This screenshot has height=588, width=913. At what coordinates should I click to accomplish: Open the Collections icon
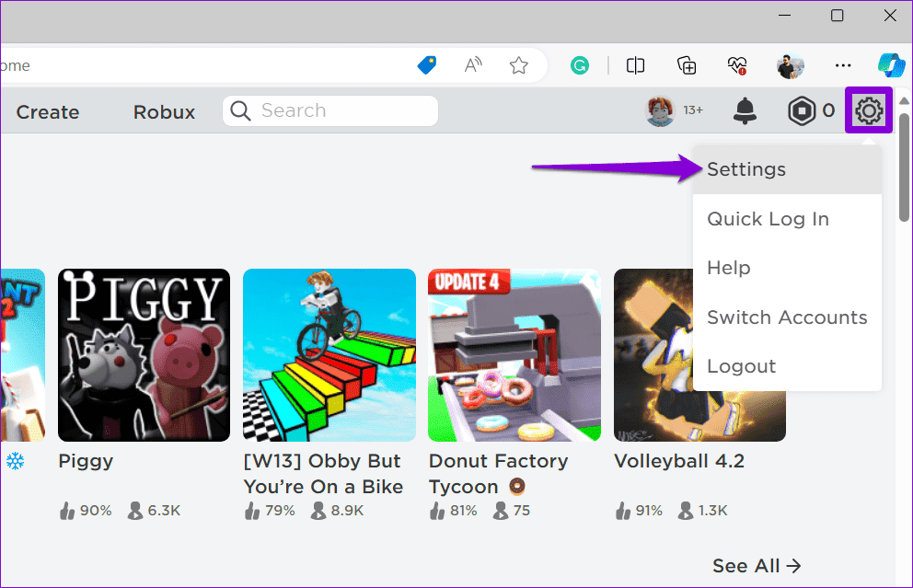687,65
